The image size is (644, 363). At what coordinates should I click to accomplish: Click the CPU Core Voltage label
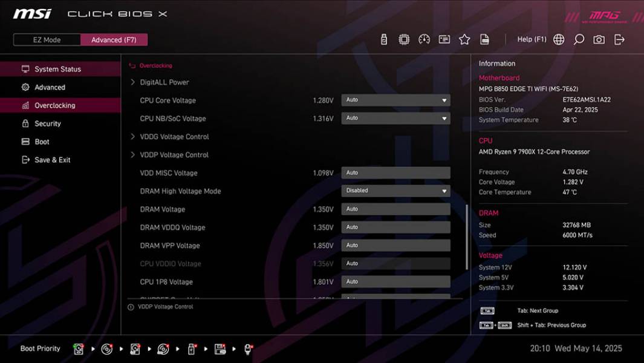(168, 100)
